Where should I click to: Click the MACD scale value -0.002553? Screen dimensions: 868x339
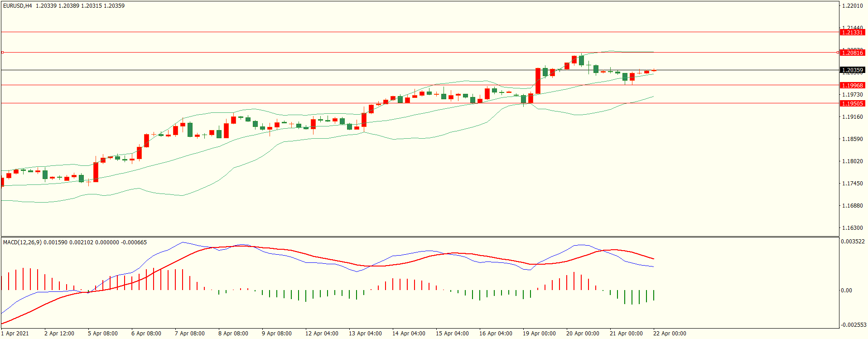(854, 325)
